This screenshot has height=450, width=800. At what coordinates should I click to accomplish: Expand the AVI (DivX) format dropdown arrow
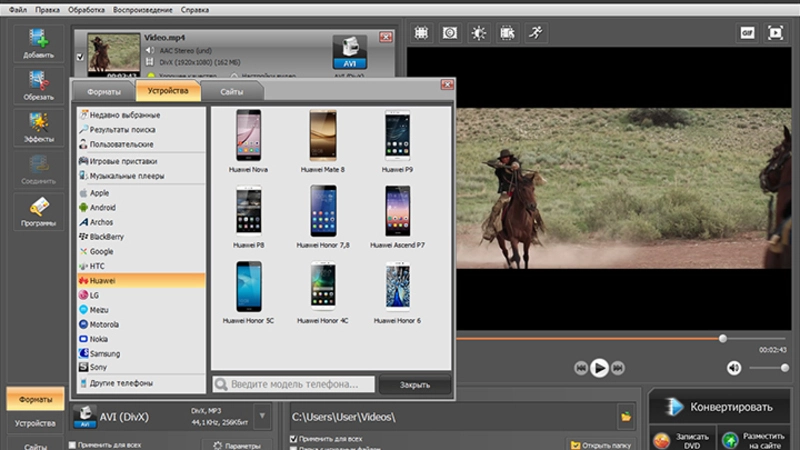pyautogui.click(x=261, y=415)
